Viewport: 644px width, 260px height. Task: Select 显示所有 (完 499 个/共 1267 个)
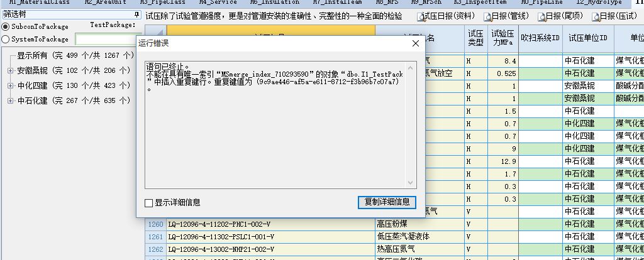click(x=75, y=56)
